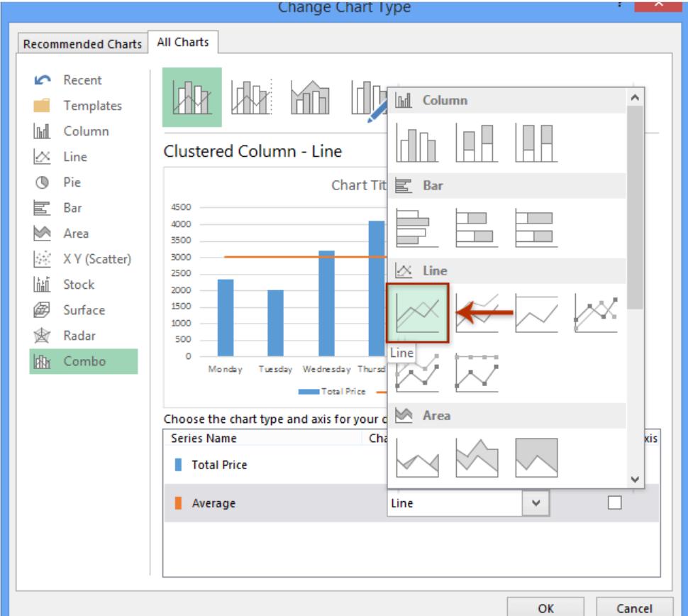Pick Stacked Area - Clustered Column combo thumbnail
This screenshot has width=688, height=616.
point(310,97)
